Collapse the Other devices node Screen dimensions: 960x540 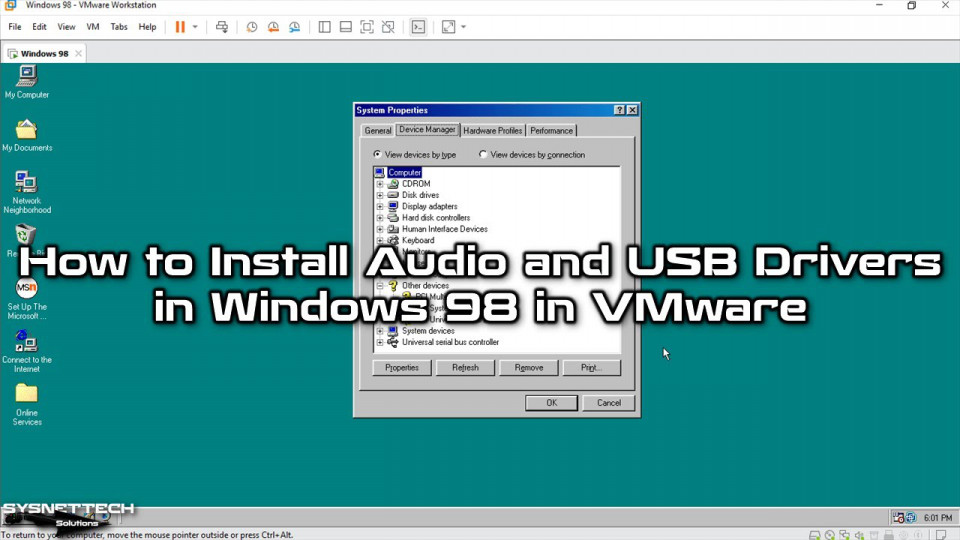pos(380,286)
